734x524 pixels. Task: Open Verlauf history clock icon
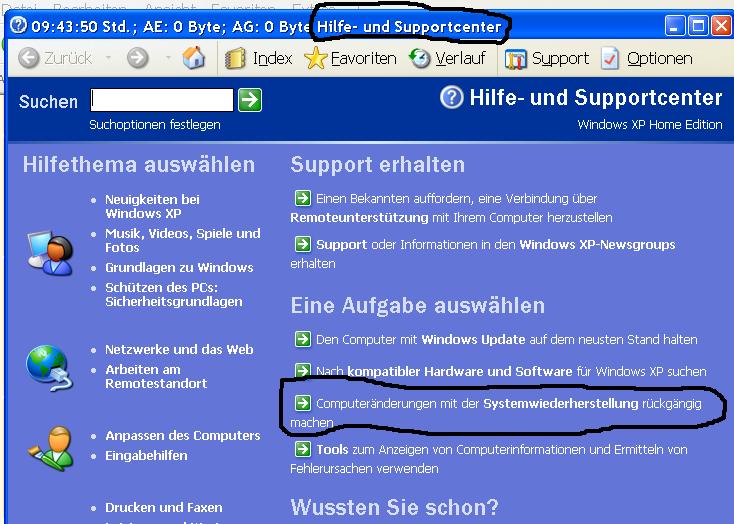[419, 58]
